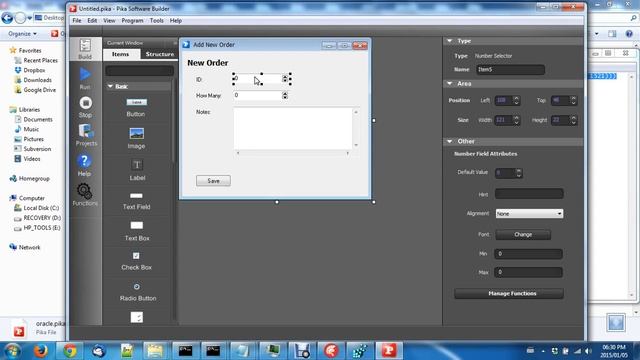Open the Alignment dropdown
The width and height of the screenshot is (640, 360).
click(529, 213)
